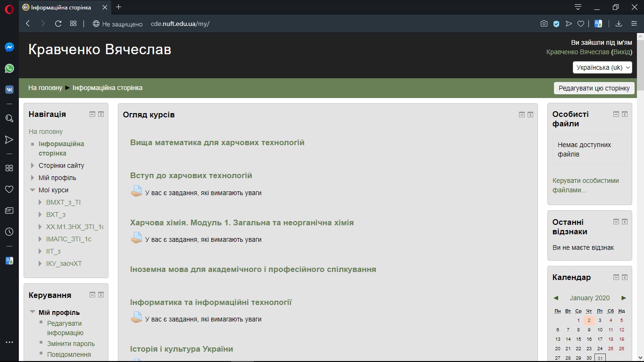Click the browser reload icon
The image size is (644, 362).
click(58, 24)
